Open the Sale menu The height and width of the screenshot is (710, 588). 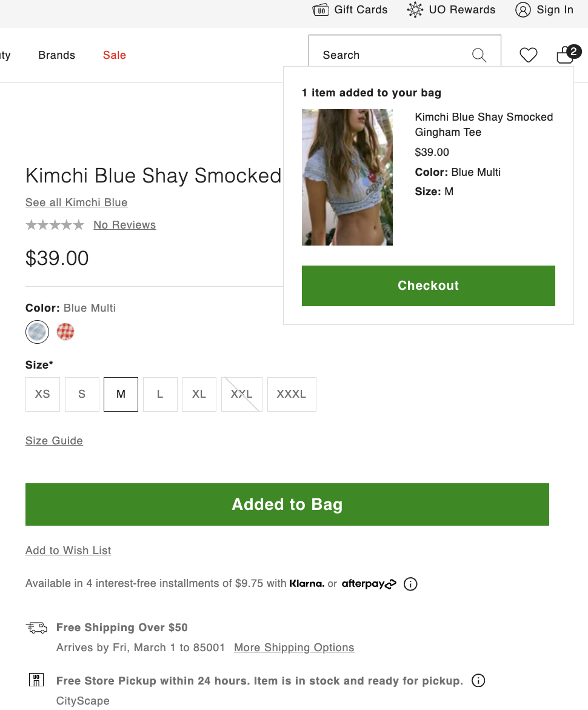pos(115,55)
